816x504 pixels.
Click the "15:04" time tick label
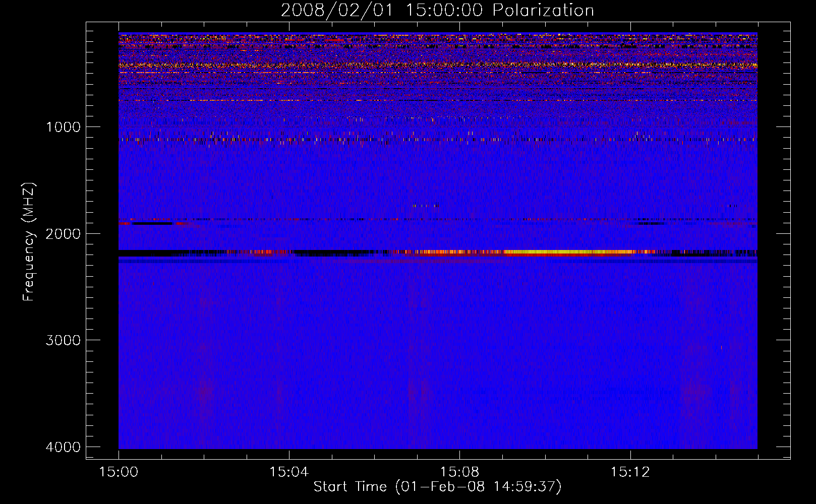tap(289, 472)
